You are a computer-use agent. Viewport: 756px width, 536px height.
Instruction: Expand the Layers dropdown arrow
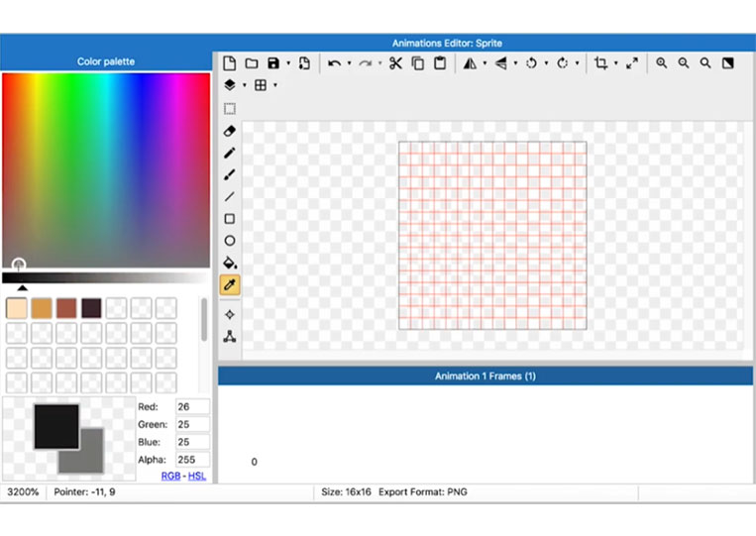245,85
